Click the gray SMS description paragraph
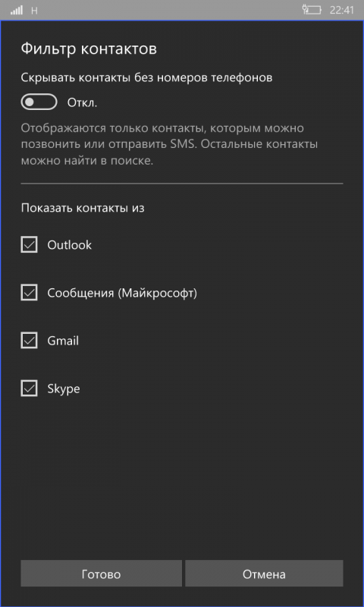 pos(169,144)
